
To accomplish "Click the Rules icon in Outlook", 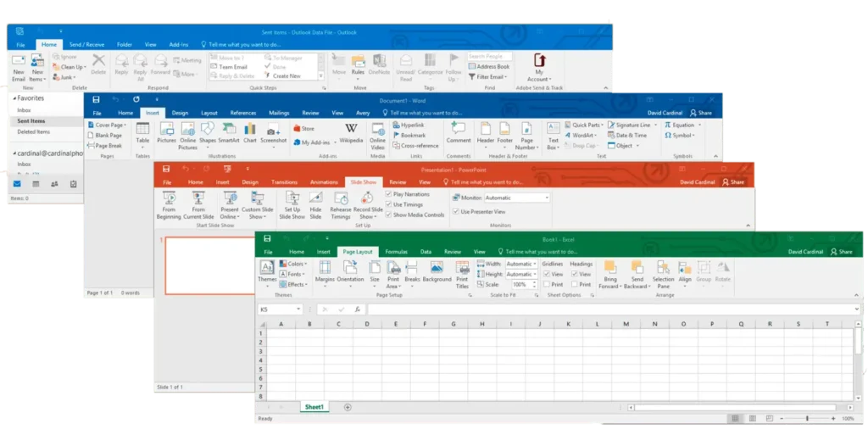I will 358,66.
